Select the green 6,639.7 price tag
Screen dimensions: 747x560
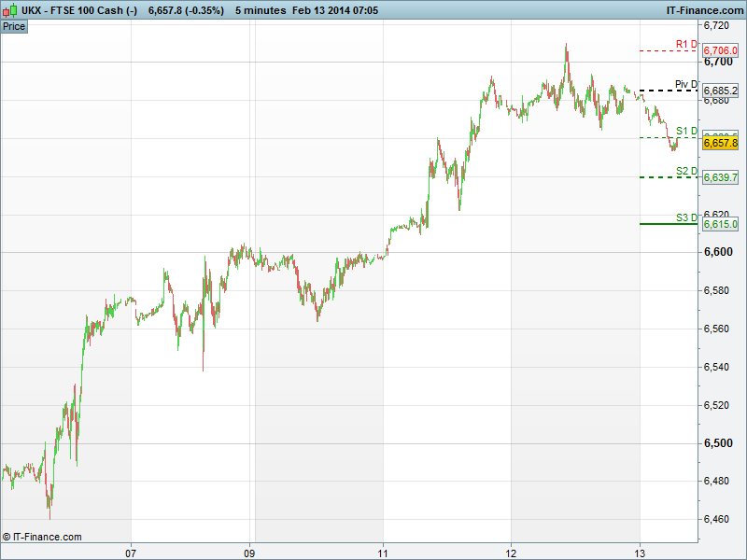[x=721, y=177]
